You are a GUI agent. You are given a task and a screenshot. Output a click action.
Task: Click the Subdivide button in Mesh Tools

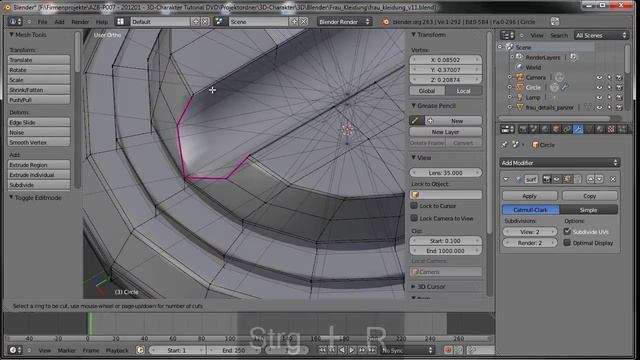coord(39,185)
